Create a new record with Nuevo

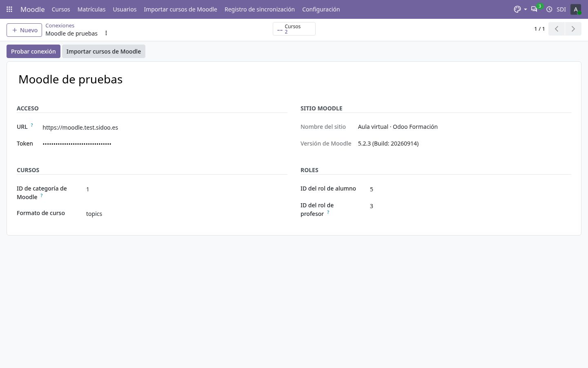(x=24, y=30)
